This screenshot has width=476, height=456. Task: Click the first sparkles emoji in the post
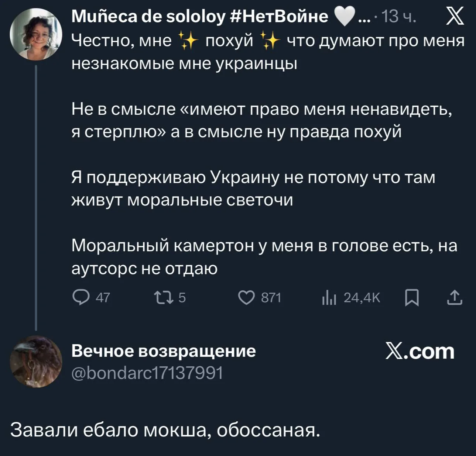pyautogui.click(x=188, y=41)
